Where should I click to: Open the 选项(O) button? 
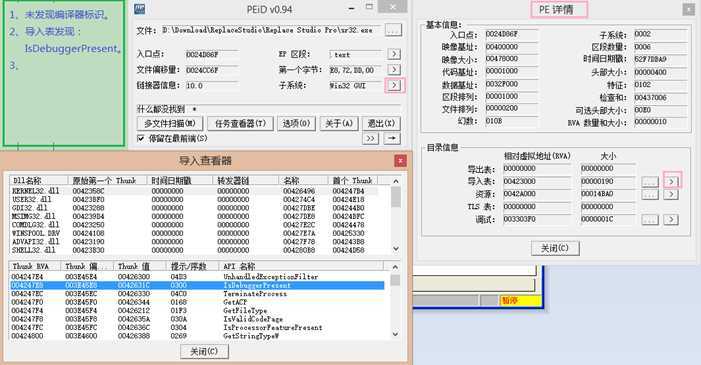pyautogui.click(x=296, y=123)
